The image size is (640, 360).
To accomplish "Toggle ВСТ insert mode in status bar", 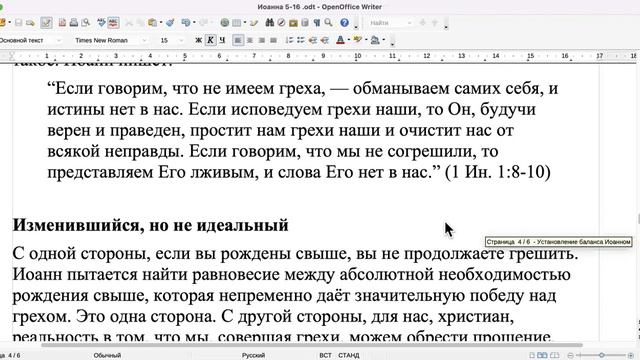I will point(325,356).
